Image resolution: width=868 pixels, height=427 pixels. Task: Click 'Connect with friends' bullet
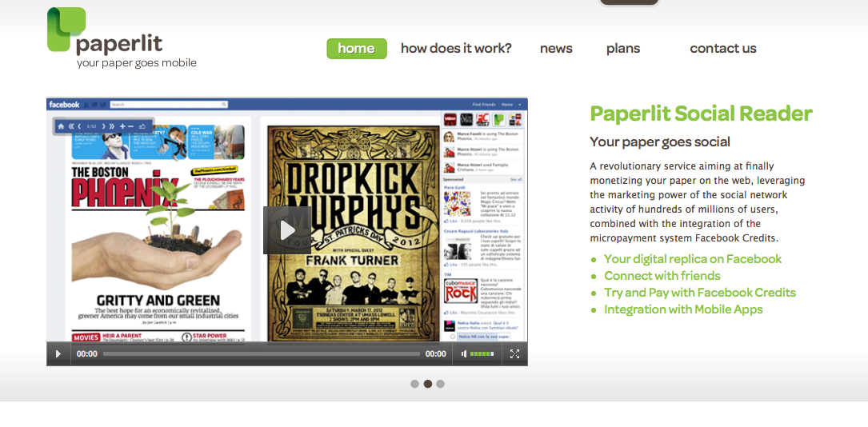[662, 275]
